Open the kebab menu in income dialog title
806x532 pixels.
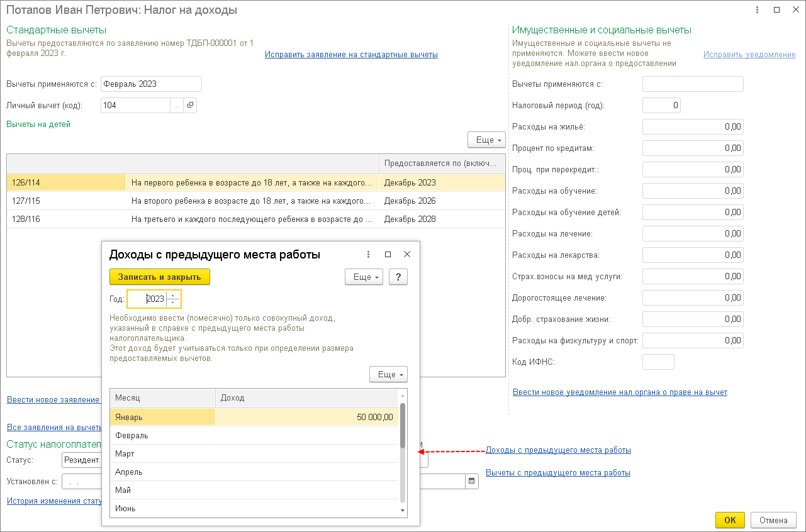[369, 255]
